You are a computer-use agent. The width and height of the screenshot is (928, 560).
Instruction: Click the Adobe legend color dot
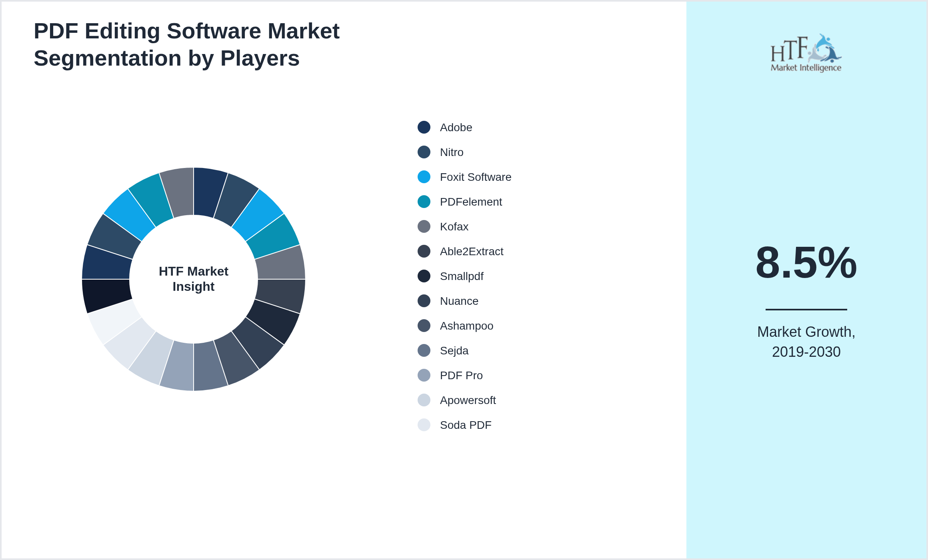pos(424,127)
